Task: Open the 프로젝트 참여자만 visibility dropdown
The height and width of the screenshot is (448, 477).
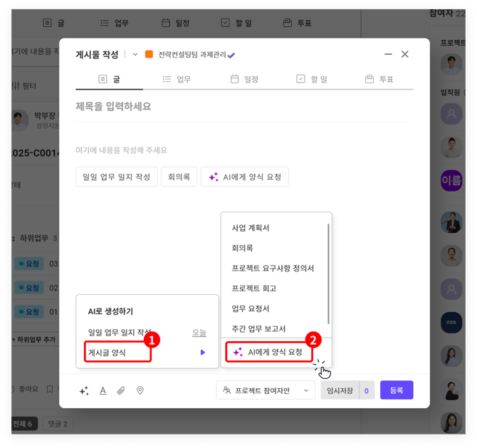Action: [266, 390]
